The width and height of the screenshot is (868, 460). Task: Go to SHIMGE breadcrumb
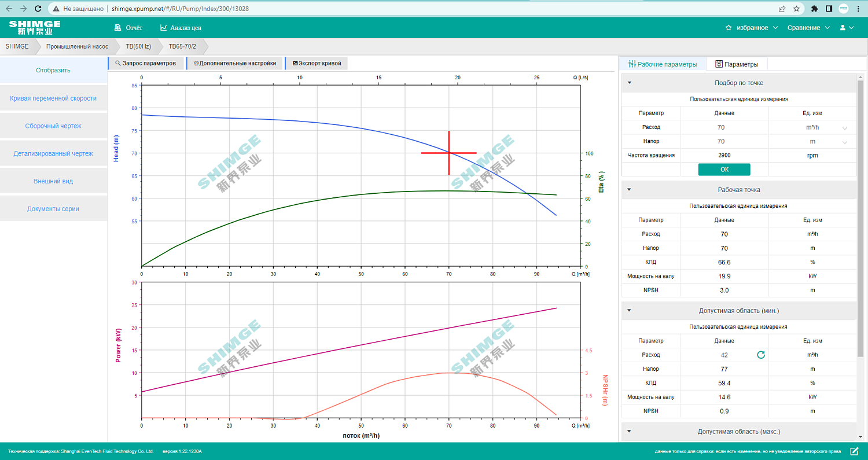(17, 46)
